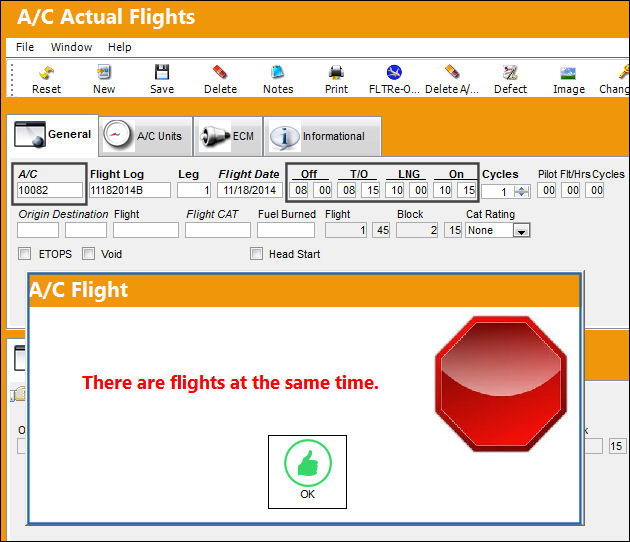Save the flight record

(x=162, y=80)
